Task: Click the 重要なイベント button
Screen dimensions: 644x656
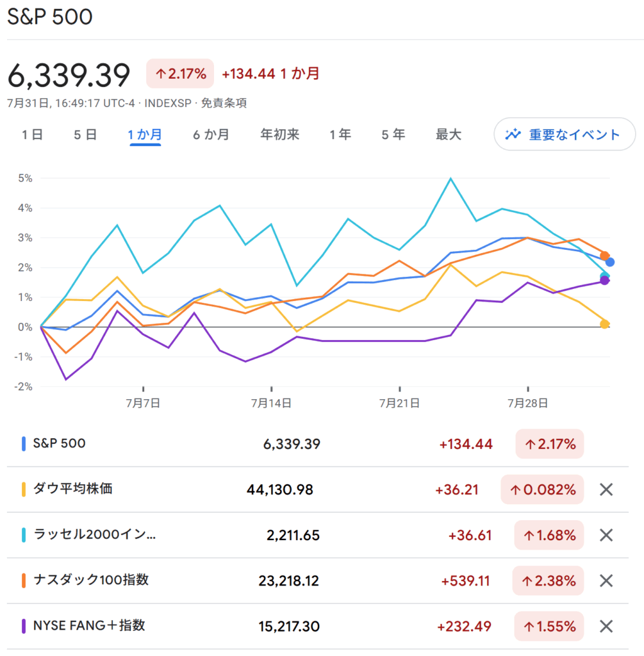Action: 565,135
